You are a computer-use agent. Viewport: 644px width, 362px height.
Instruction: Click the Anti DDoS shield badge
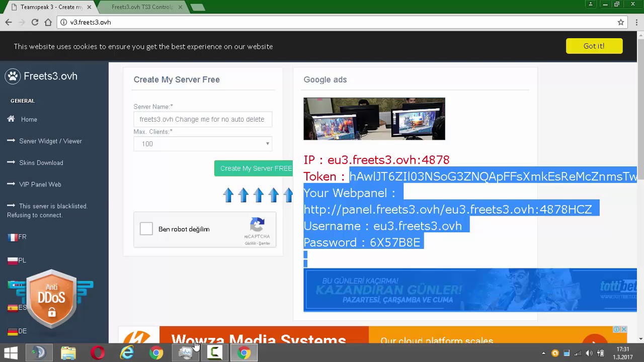(x=51, y=299)
